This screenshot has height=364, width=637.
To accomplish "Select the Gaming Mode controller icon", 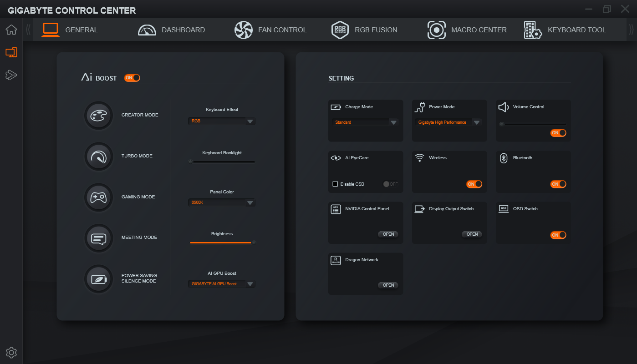I will [98, 197].
